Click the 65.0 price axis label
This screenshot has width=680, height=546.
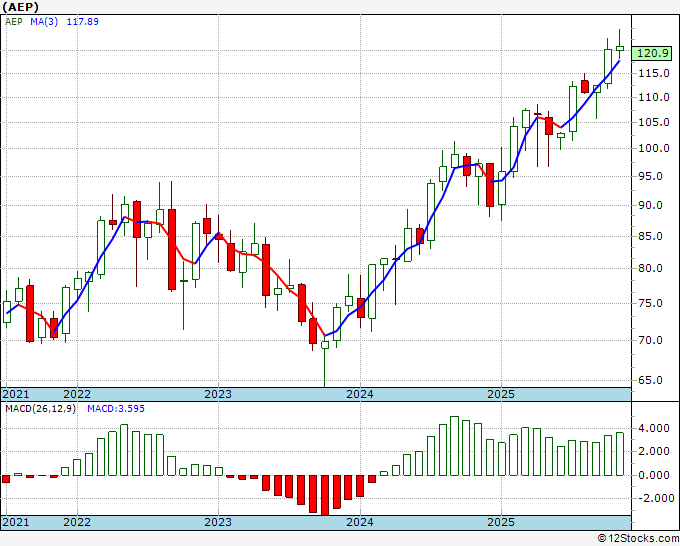pyautogui.click(x=651, y=380)
